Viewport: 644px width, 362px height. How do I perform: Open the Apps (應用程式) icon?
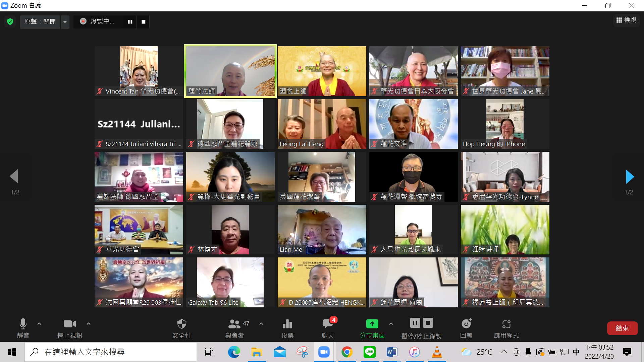point(506,324)
